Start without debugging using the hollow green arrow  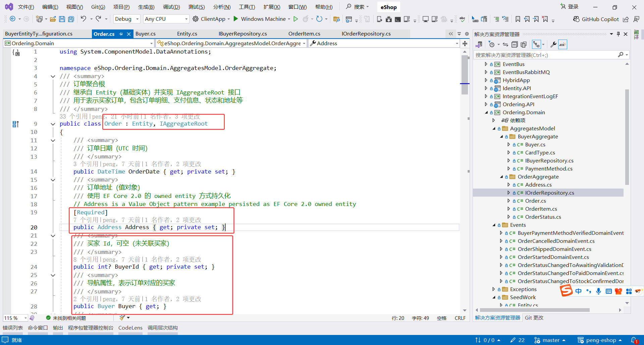click(x=296, y=19)
